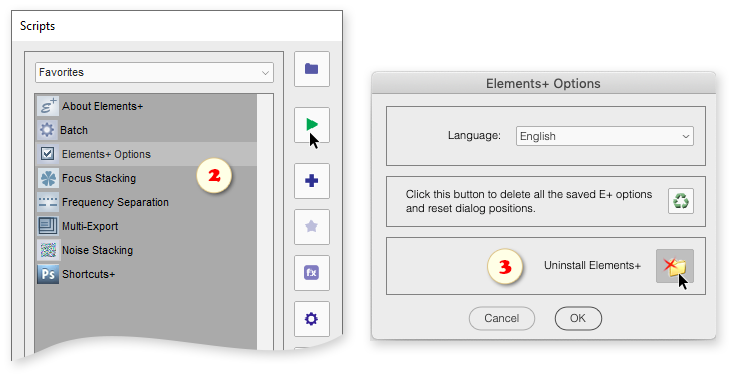Screen dimensions: 729x383
Task: Select Frequency Separation from the list
Action: [x=146, y=202]
